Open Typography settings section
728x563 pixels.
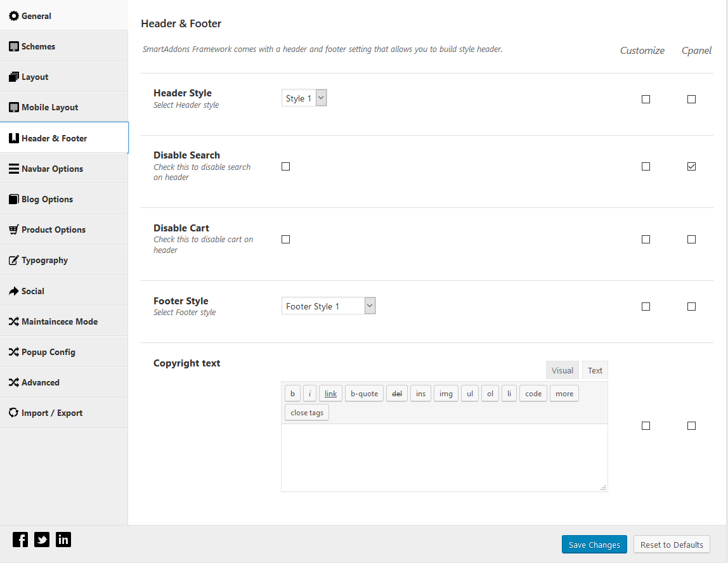point(64,260)
